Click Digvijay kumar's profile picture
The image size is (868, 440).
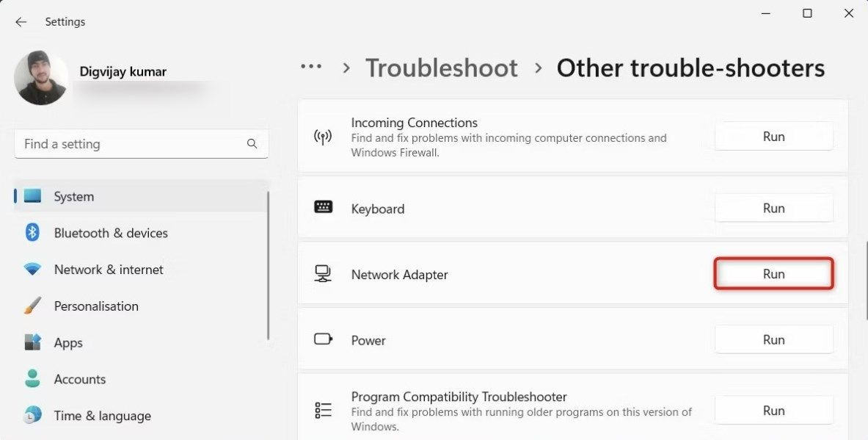point(41,77)
